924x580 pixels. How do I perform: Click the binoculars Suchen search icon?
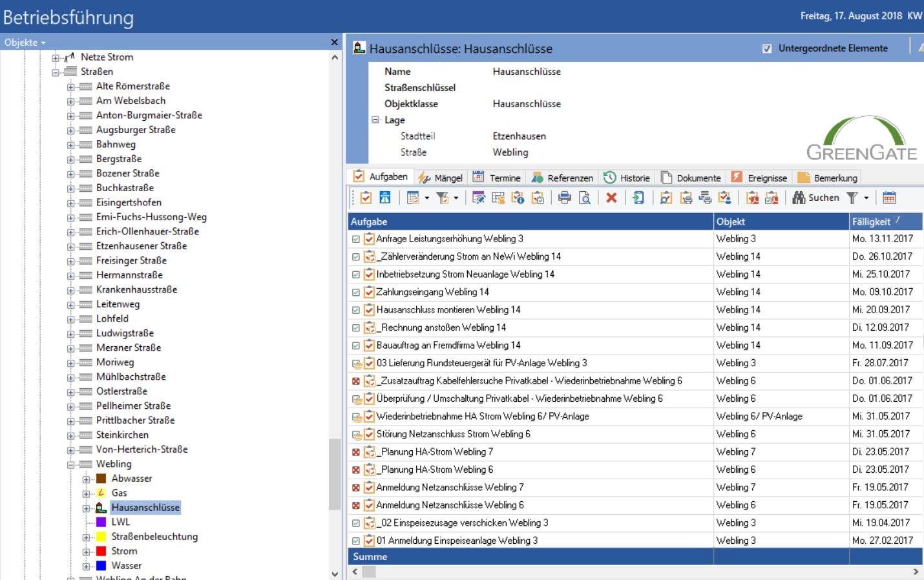point(799,198)
